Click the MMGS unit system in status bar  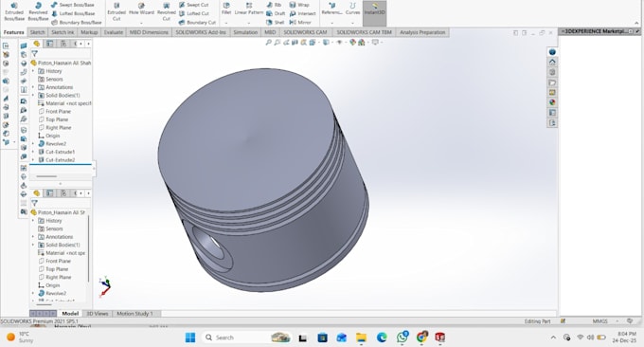pyautogui.click(x=600, y=321)
